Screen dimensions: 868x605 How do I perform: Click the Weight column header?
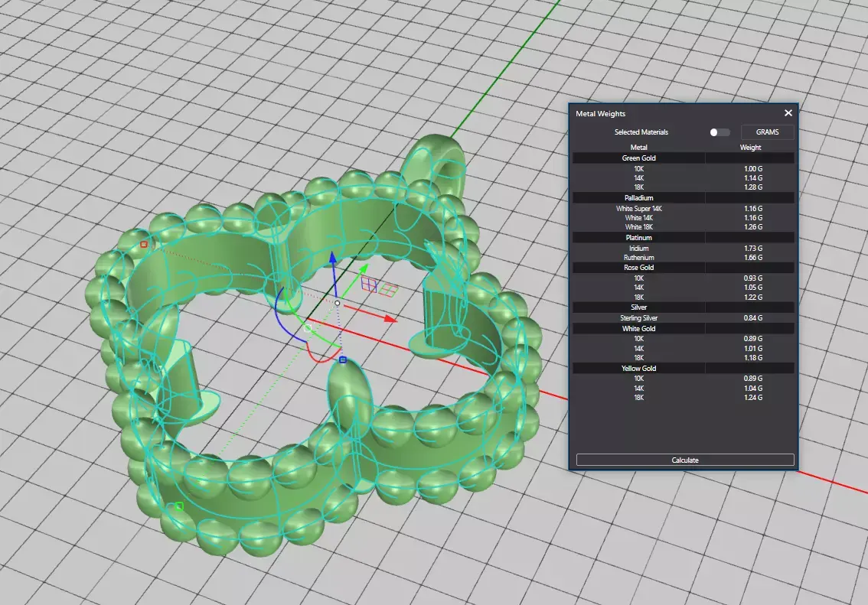pyautogui.click(x=751, y=147)
